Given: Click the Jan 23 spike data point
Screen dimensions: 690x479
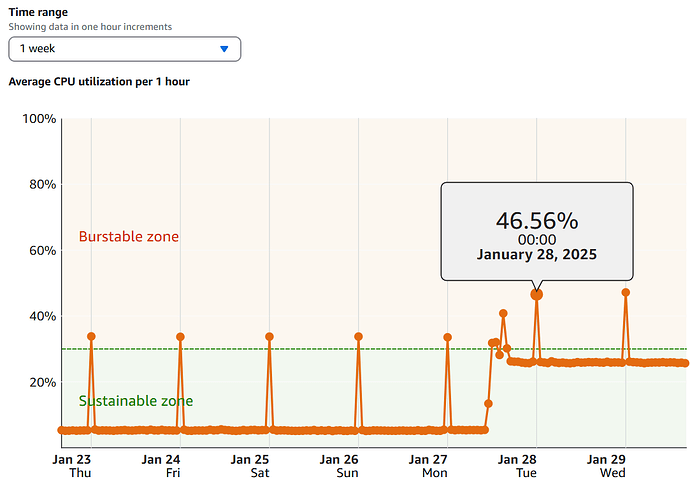Looking at the screenshot, I should pos(91,336).
